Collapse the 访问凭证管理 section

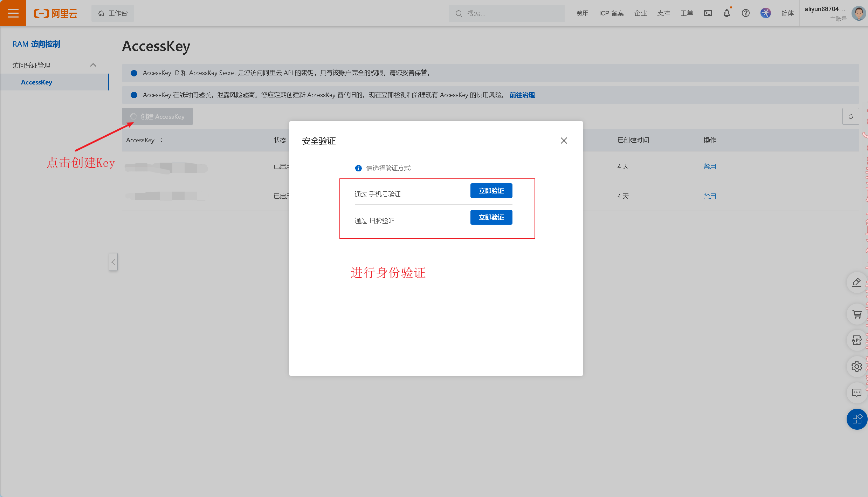click(x=93, y=65)
